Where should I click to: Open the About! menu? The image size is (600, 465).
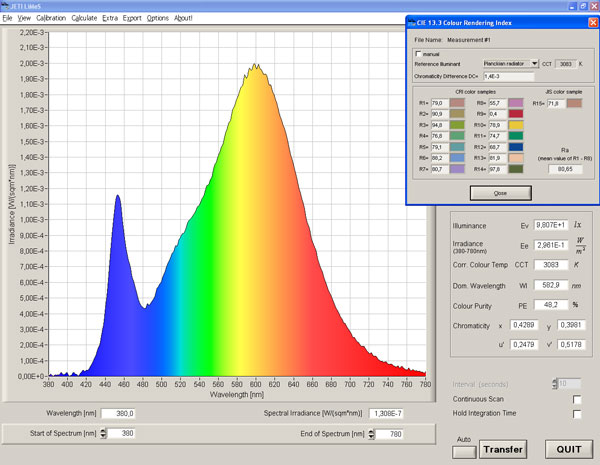click(183, 18)
